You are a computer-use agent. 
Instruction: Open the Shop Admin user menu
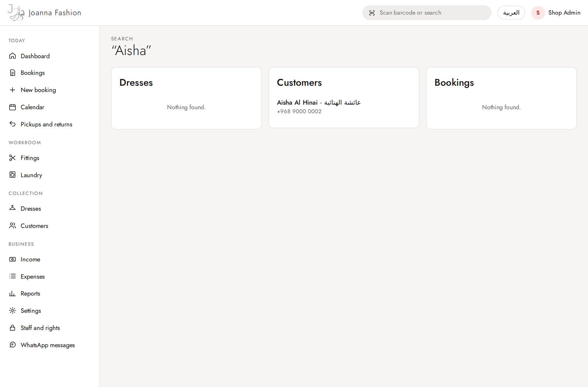click(556, 13)
